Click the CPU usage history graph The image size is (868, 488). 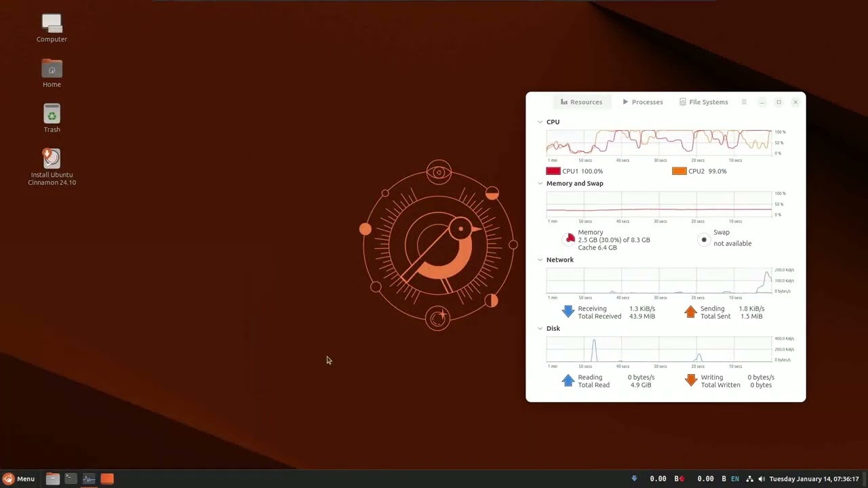tap(659, 142)
